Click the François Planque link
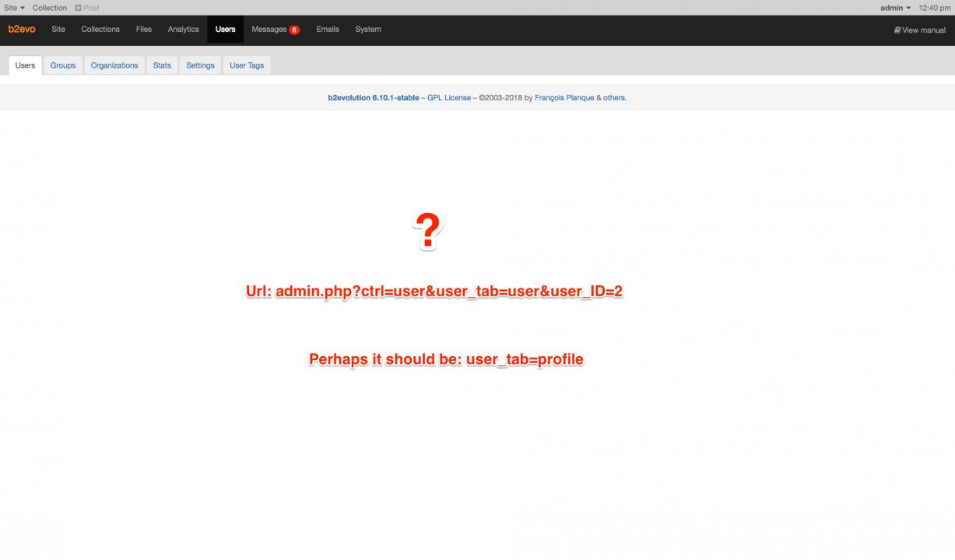 [564, 98]
